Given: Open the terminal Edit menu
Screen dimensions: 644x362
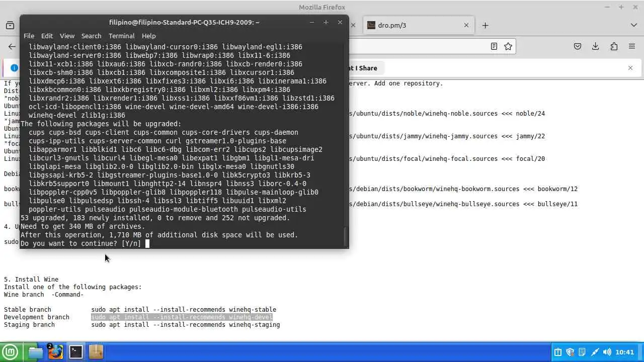Looking at the screenshot, I should pos(47,36).
